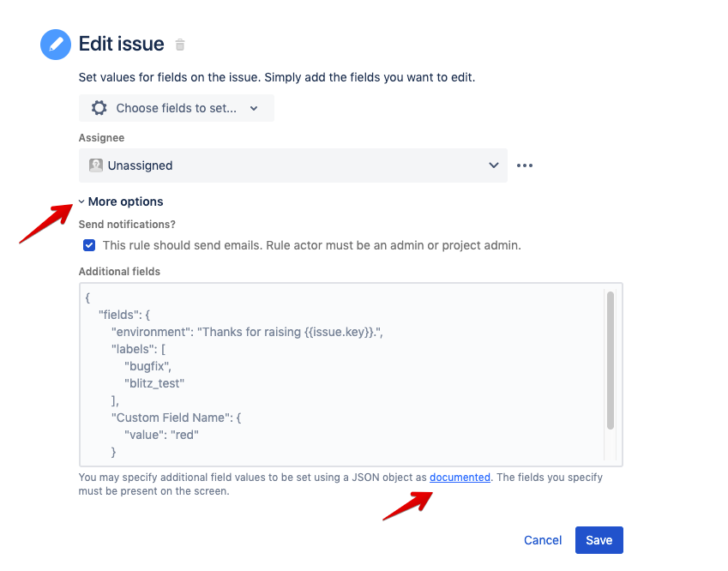Click the blue pencil Edit issue icon
The width and height of the screenshot is (728, 571).
click(55, 44)
